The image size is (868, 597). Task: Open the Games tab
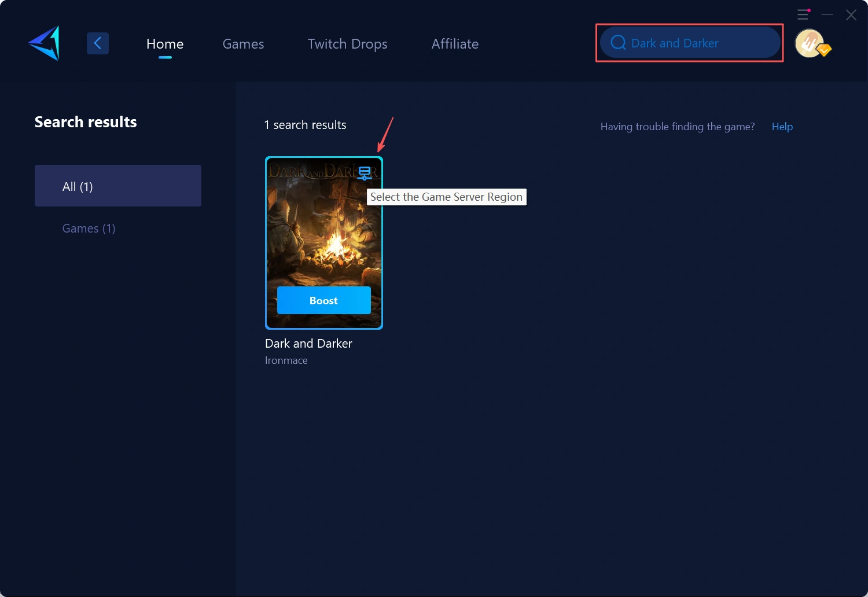(243, 44)
